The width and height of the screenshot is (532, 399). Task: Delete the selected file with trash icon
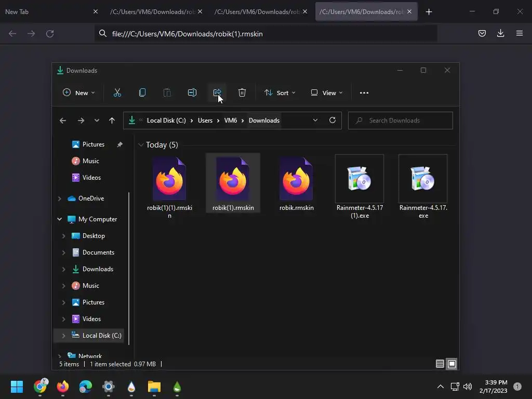pyautogui.click(x=242, y=92)
